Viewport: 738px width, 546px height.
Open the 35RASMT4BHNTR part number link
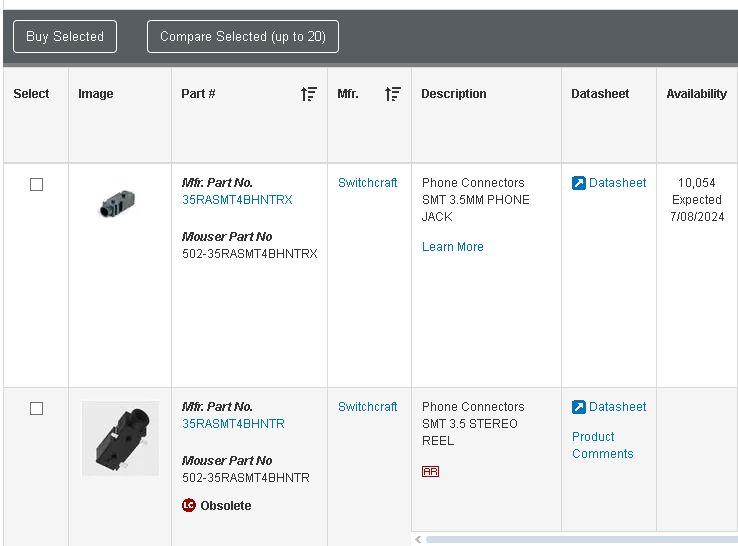(x=233, y=424)
